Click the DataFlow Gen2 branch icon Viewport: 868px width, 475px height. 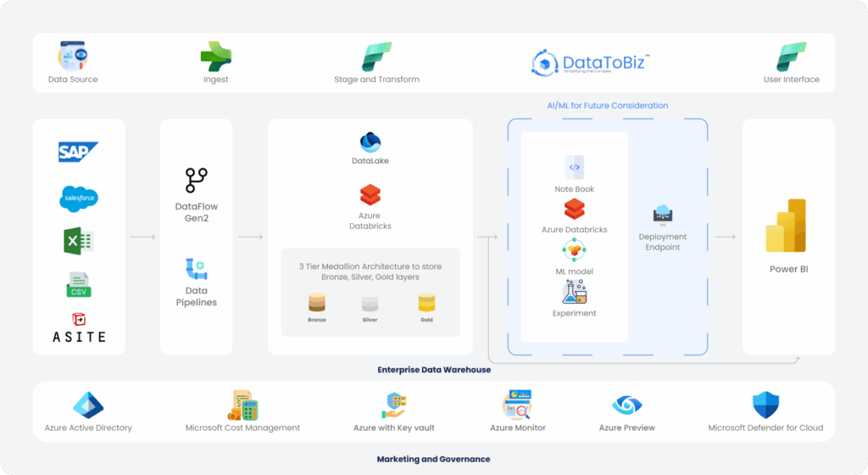(196, 181)
